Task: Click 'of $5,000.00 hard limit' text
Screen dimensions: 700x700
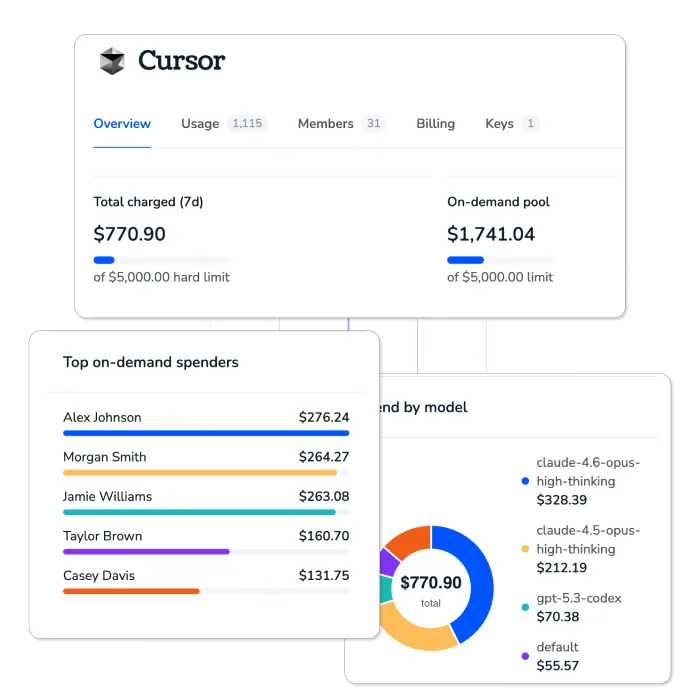Action: point(162,277)
